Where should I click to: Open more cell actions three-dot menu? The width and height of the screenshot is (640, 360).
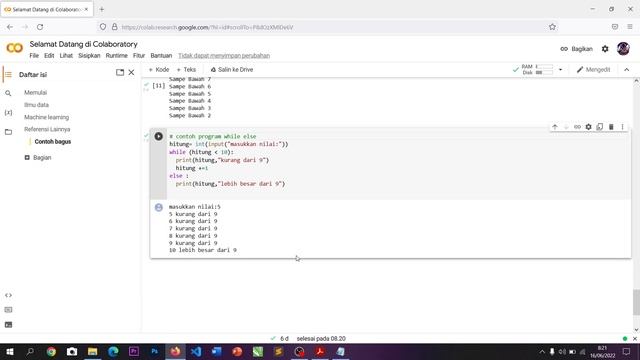pyautogui.click(x=622, y=127)
